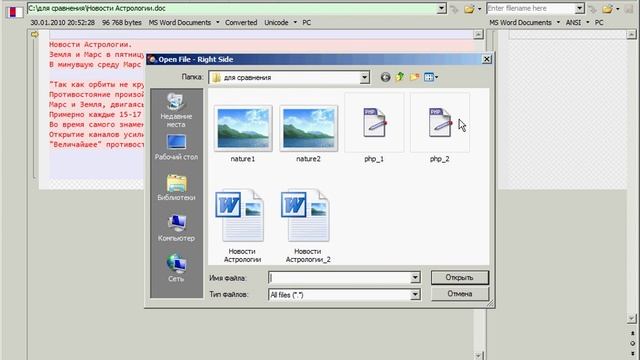Click the left pane 'Converted' label
Image resolution: width=640 pixels, height=360 pixels.
241,22
